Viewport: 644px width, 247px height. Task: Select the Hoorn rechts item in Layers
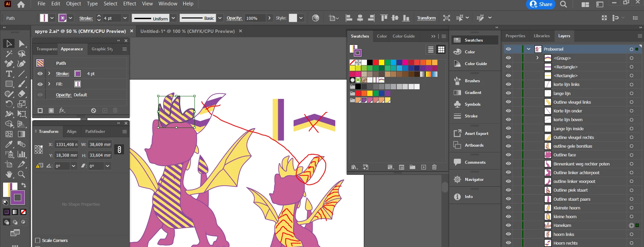coord(565,243)
